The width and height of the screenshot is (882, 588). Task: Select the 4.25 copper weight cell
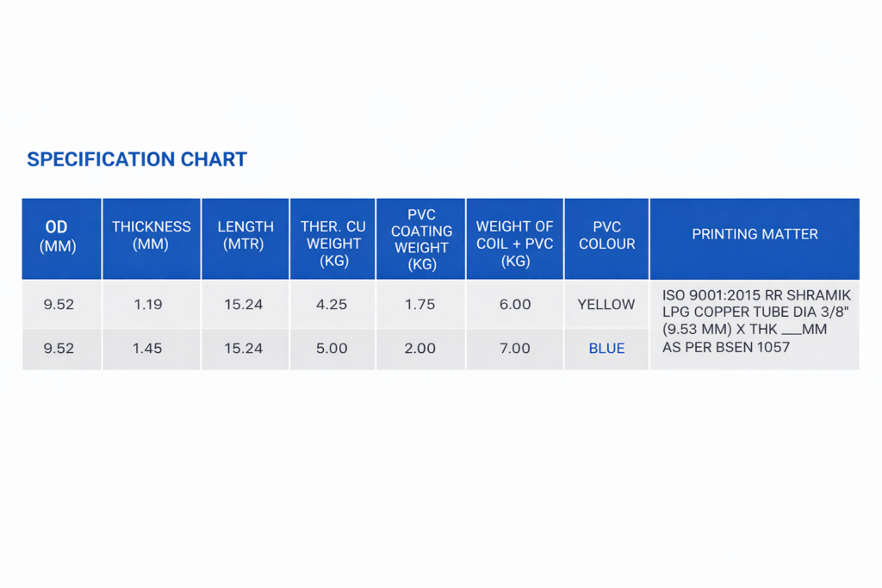click(x=332, y=305)
